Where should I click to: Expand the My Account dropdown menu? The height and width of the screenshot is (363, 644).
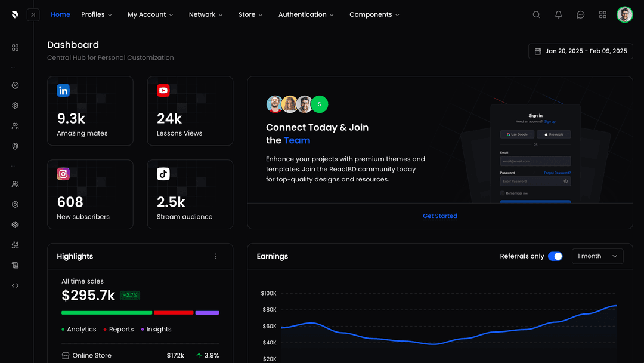pyautogui.click(x=150, y=14)
